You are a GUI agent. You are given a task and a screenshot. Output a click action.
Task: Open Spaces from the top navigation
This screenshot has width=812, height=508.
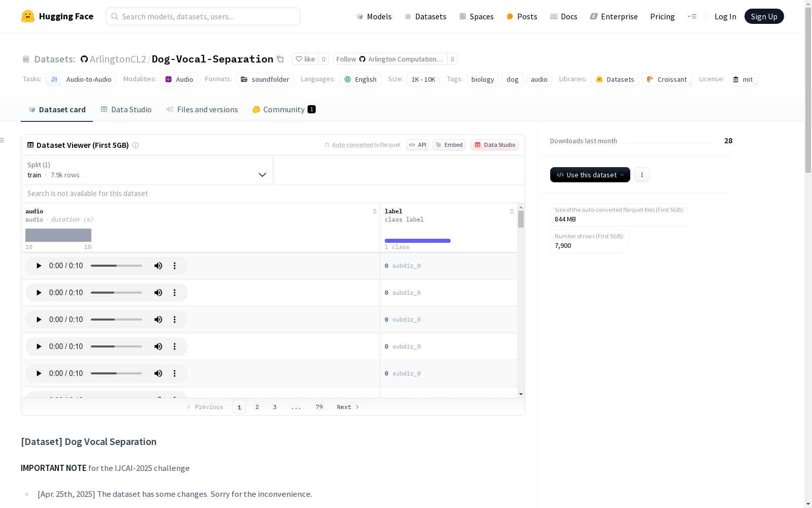[x=477, y=16]
